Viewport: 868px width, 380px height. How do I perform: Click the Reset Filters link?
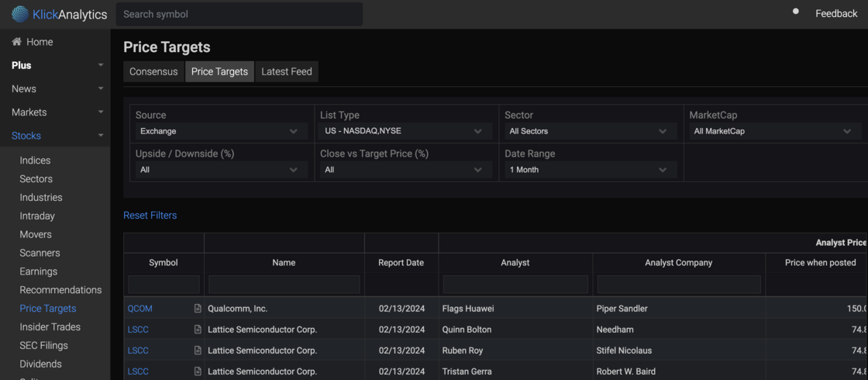point(150,216)
